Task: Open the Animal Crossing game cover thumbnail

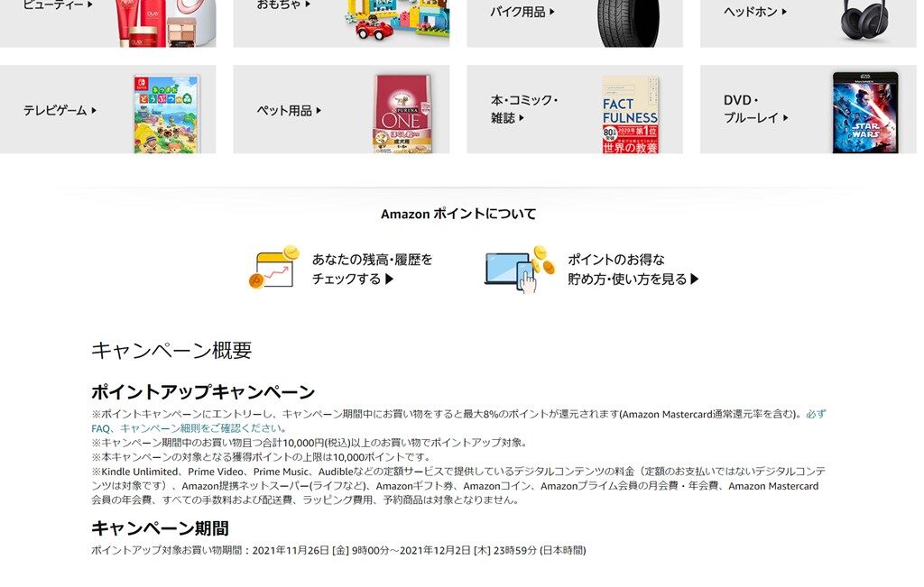Action: 167,115
